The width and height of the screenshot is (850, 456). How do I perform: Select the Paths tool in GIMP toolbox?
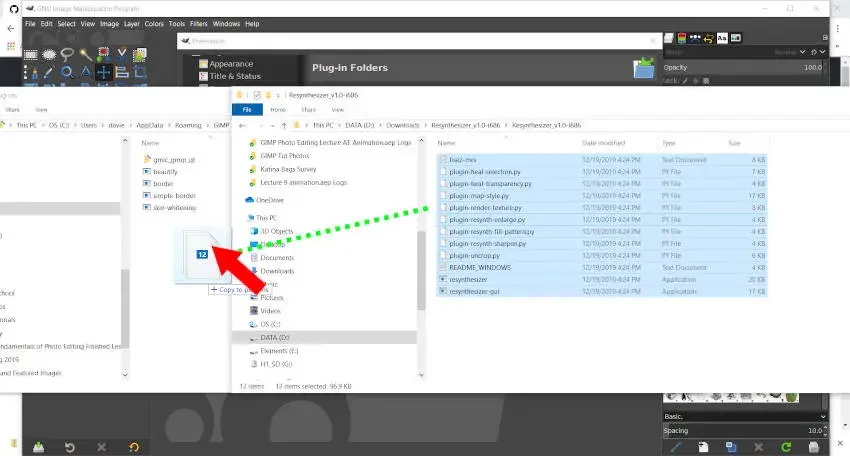point(30,72)
